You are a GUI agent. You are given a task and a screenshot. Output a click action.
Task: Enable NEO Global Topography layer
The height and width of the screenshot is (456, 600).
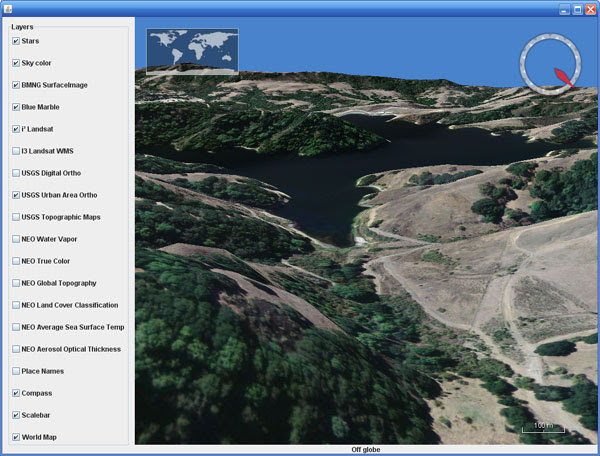click(x=16, y=283)
